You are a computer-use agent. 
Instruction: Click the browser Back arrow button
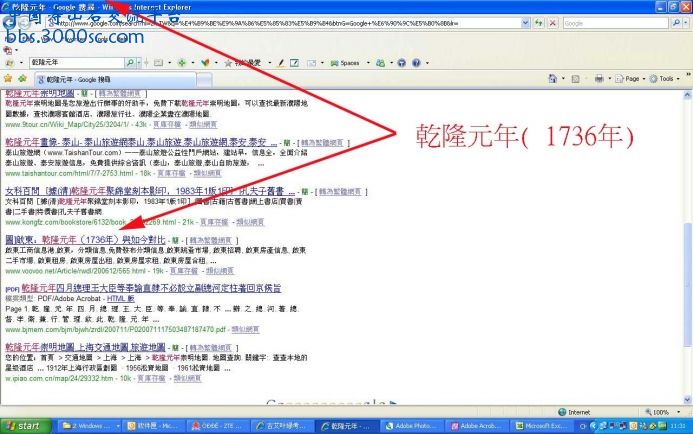coord(9,23)
